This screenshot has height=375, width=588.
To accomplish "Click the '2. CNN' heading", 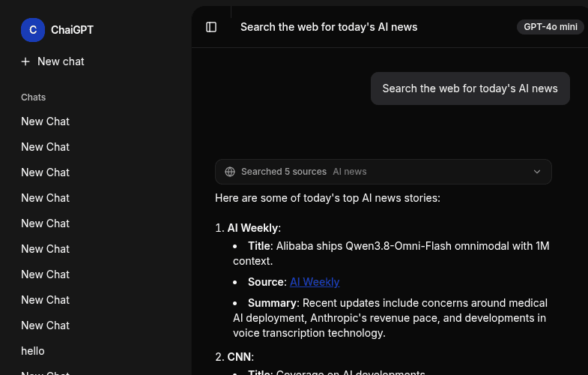I will 234,357.
